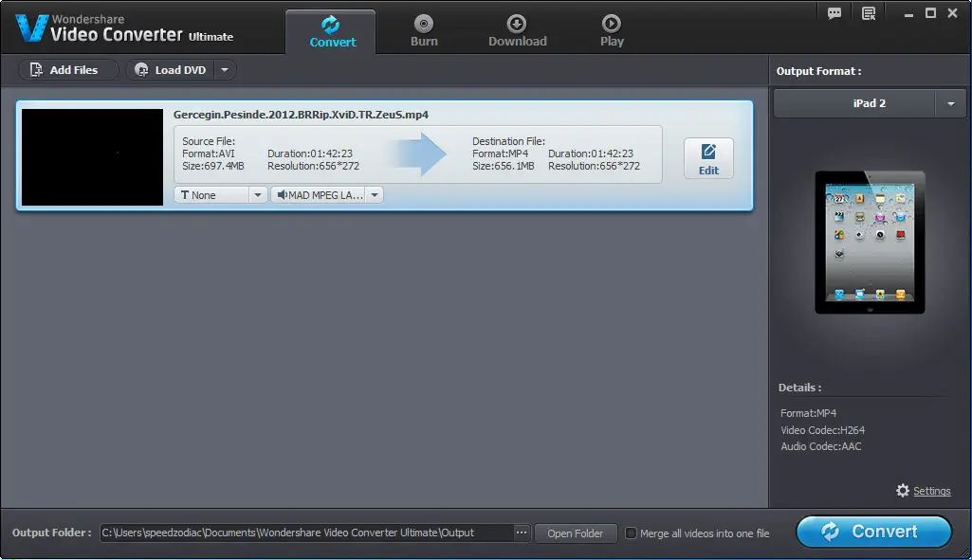
Task: Start conversion with the big Convert button
Action: pyautogui.click(x=873, y=532)
